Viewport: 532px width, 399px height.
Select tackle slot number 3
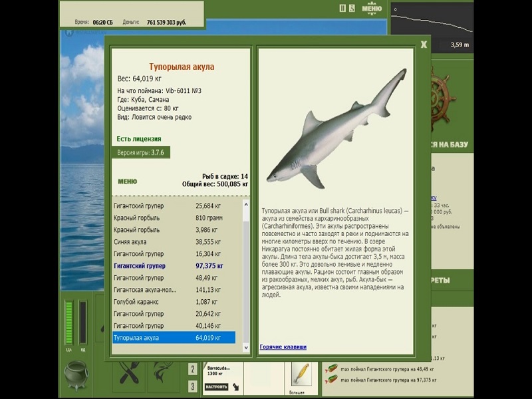click(192, 386)
